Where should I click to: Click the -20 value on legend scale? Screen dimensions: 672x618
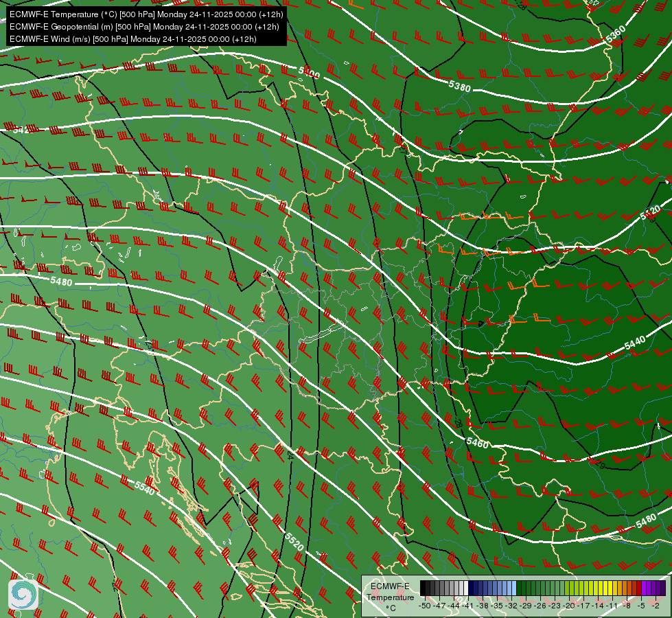tap(569, 606)
